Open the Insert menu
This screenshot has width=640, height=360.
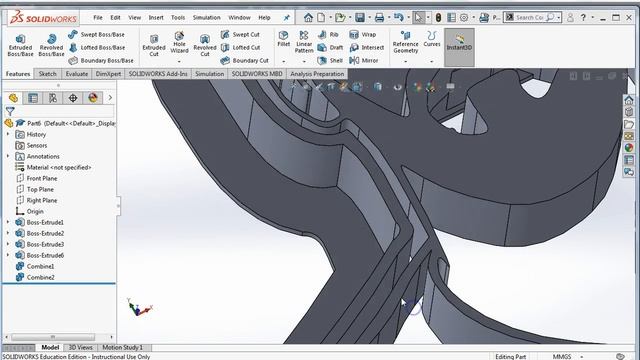(156, 18)
